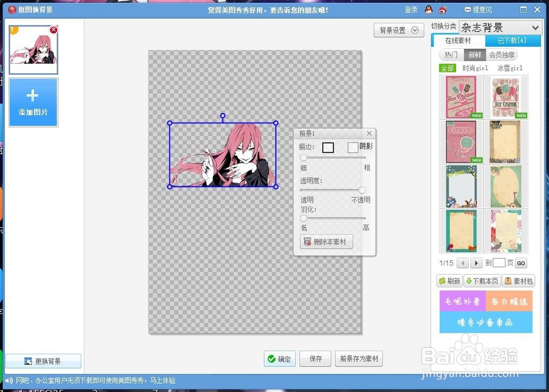Pick the Delicious pink poster background
Screen dimensions: 549x392
[x=461, y=142]
